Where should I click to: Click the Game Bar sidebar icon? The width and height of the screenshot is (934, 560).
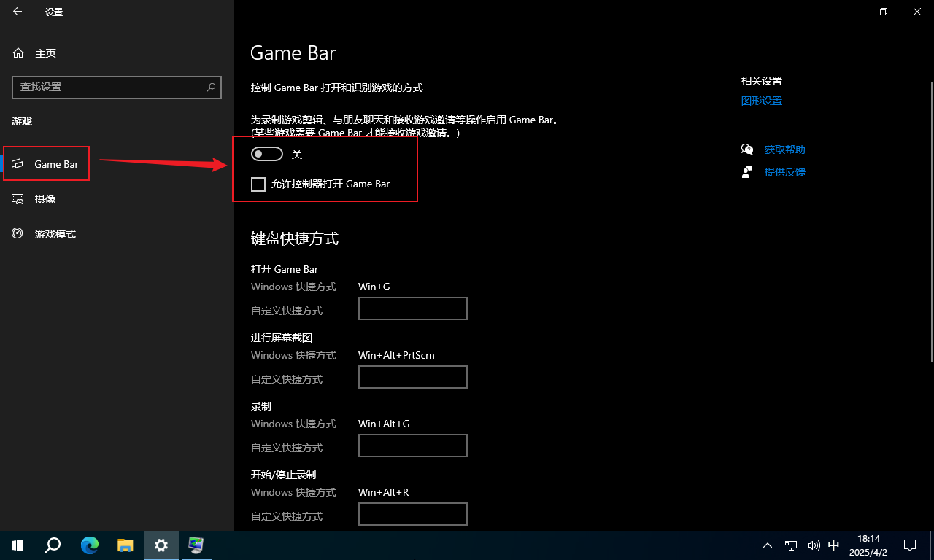(18, 164)
